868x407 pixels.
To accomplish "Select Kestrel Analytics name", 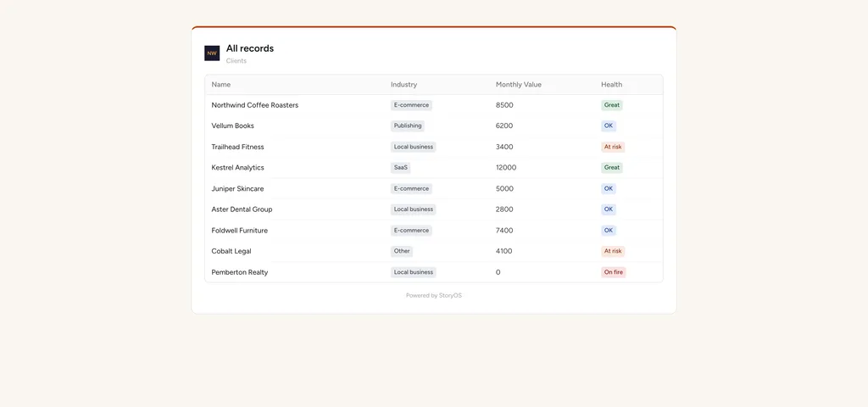I will click(237, 168).
